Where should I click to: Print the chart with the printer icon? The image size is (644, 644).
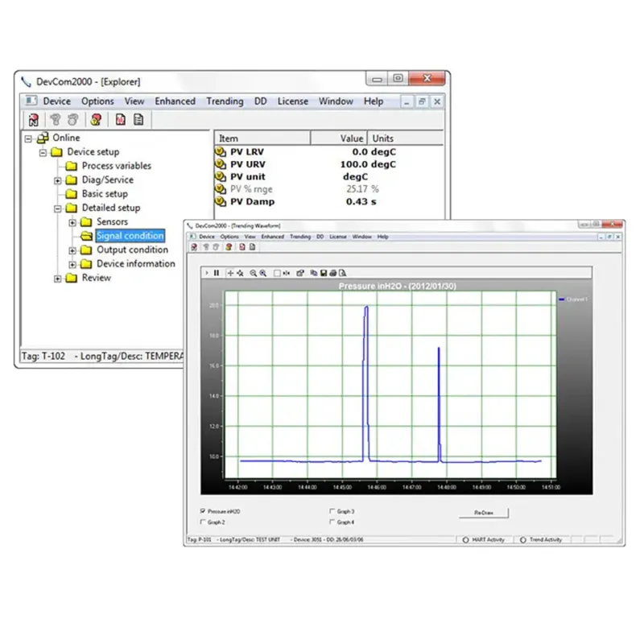(333, 273)
